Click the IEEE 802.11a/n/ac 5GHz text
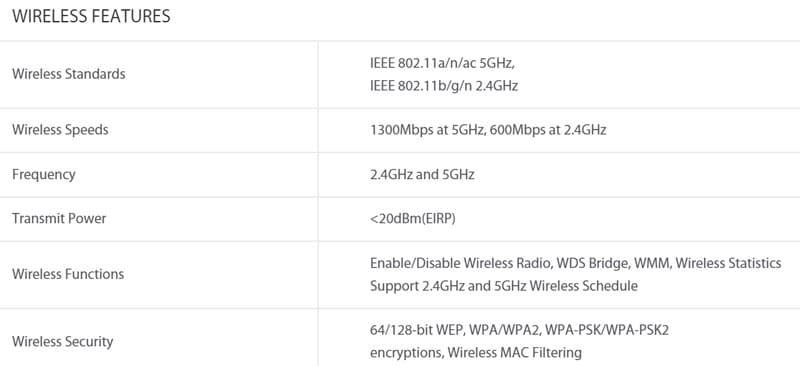This screenshot has width=800, height=366. (442, 63)
